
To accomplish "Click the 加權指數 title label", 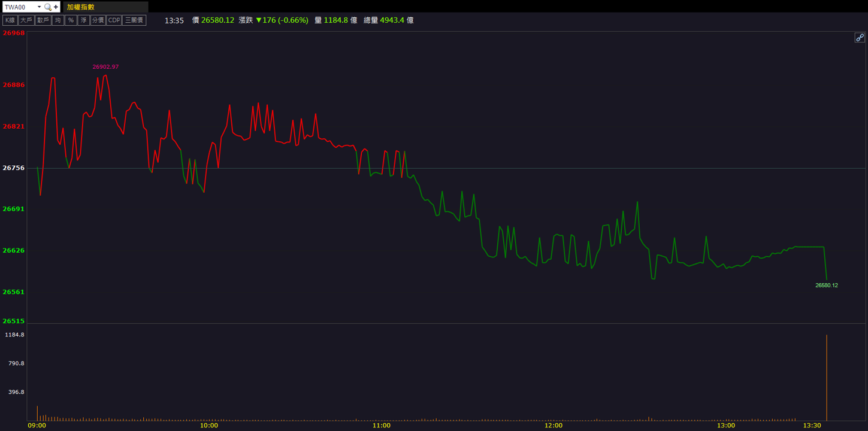I will 80,7.
